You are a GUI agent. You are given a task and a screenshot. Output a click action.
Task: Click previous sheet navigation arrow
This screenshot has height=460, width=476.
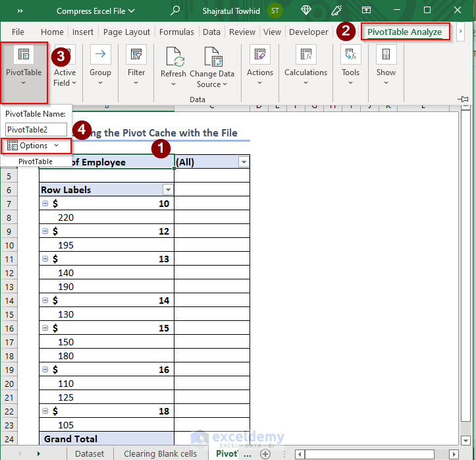[20, 453]
